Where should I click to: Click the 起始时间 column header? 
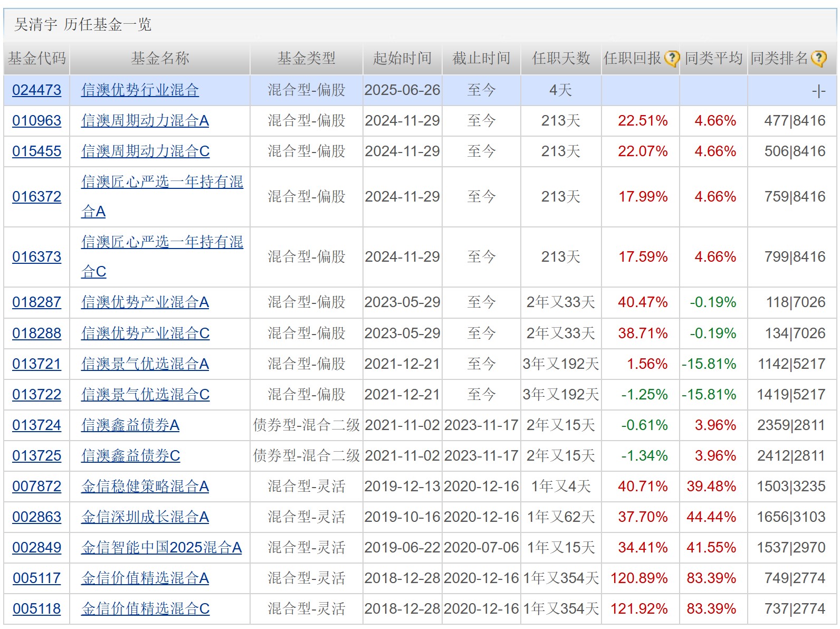403,59
